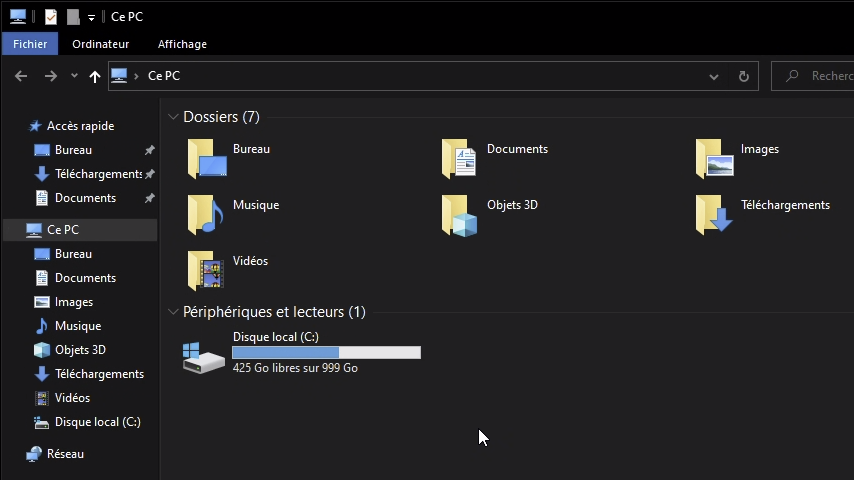Click the Dossiers (7) group header
The image size is (854, 480).
click(221, 117)
